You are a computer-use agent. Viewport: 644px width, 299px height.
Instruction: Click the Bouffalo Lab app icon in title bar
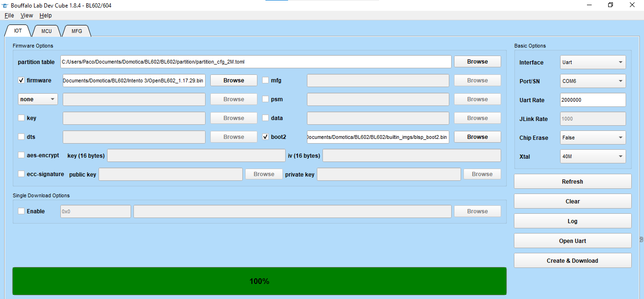pos(5,5)
